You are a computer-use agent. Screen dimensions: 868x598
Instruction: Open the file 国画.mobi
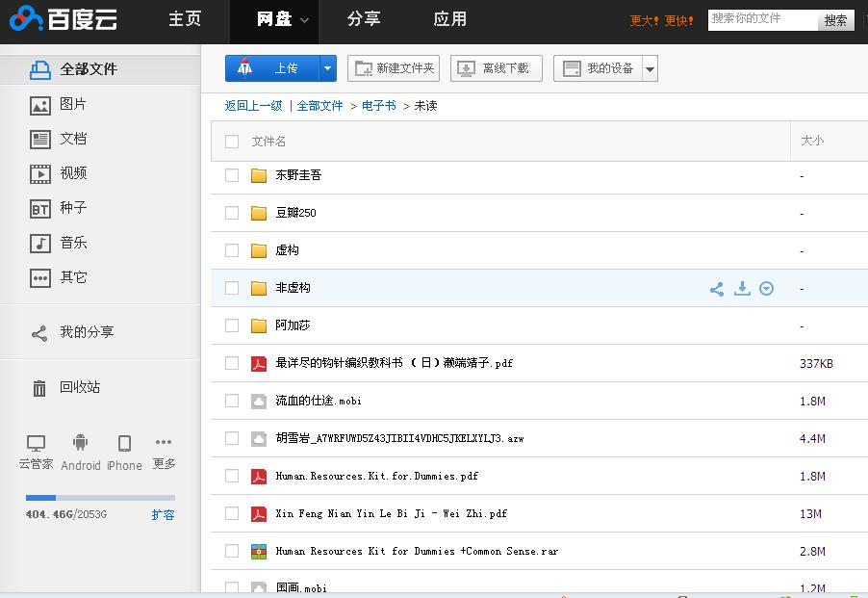coord(301,587)
